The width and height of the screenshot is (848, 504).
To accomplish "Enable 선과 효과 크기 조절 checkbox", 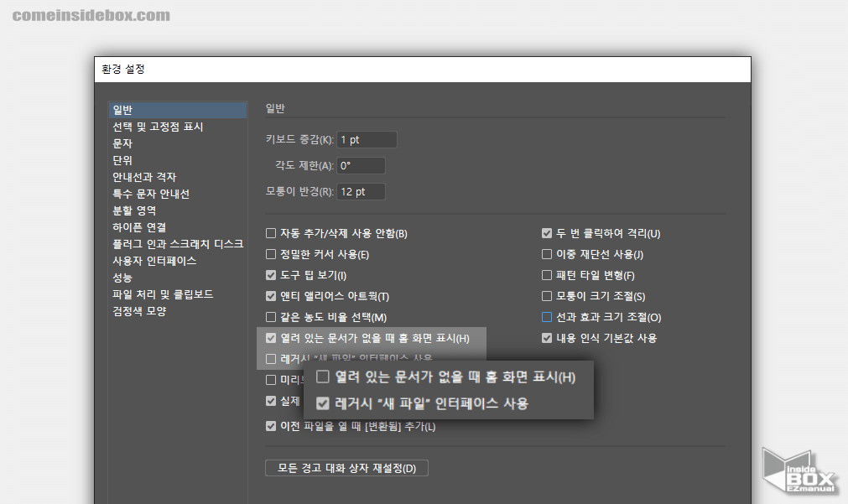I will click(x=547, y=317).
